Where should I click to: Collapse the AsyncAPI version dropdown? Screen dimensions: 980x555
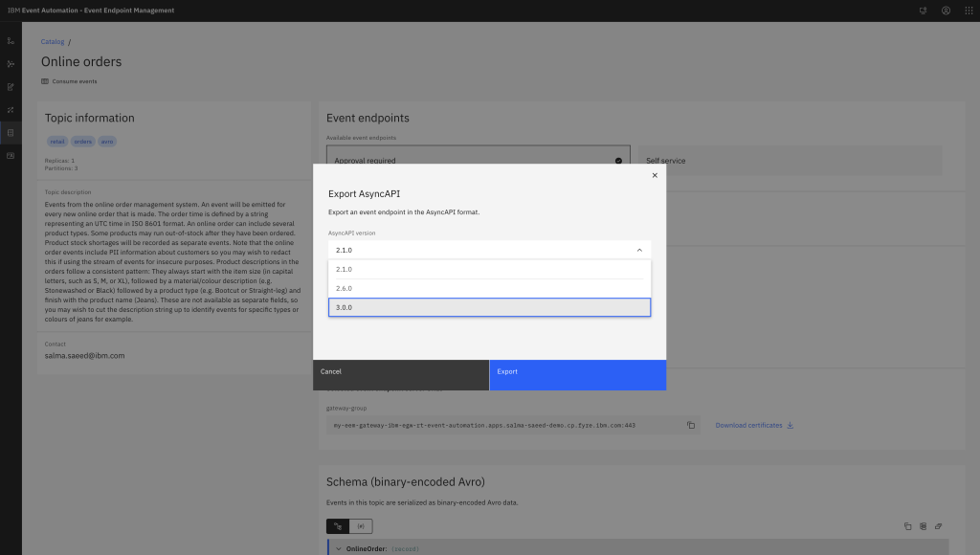639,249
